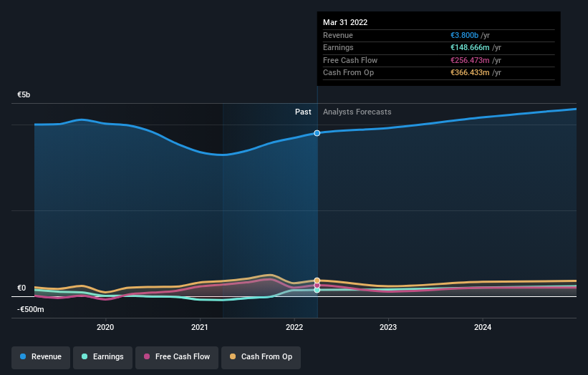Click the teal Earnings data point marker
The height and width of the screenshot is (375, 588).
tap(317, 290)
